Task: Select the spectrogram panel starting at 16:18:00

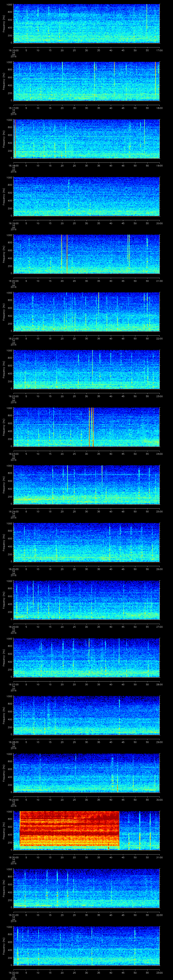Action: coord(87,139)
